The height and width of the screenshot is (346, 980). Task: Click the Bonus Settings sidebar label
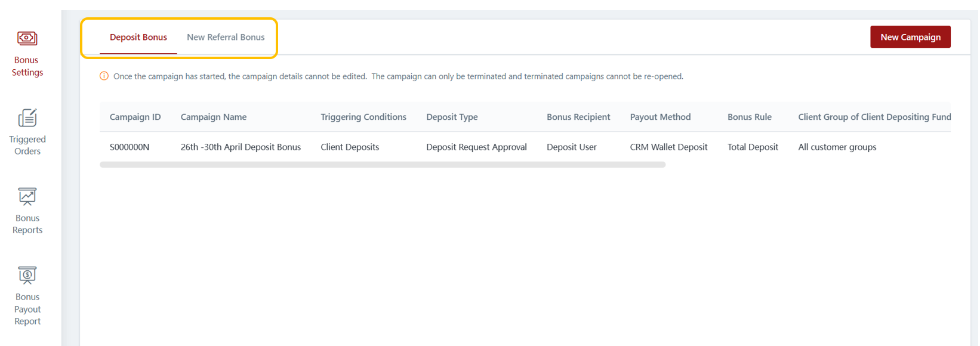coord(27,66)
